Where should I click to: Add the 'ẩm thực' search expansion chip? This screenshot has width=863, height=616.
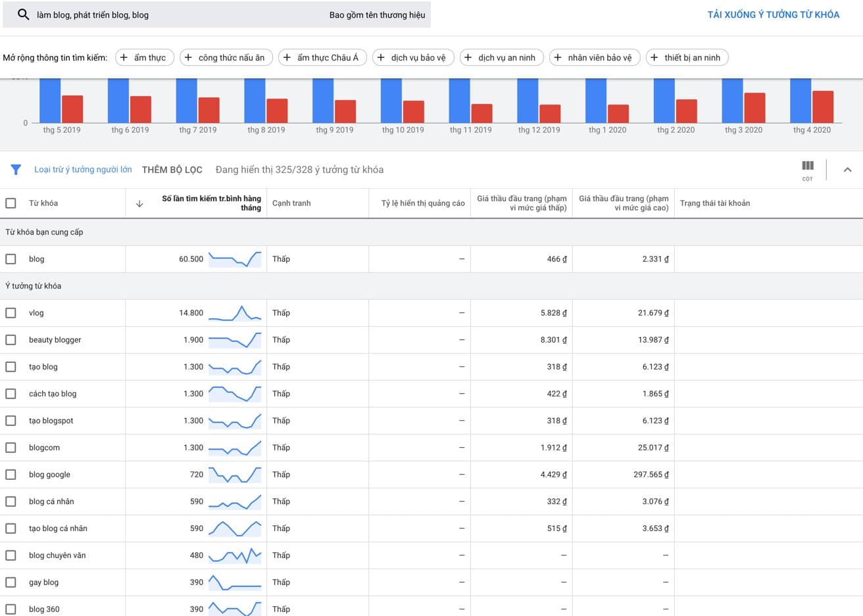pos(145,58)
